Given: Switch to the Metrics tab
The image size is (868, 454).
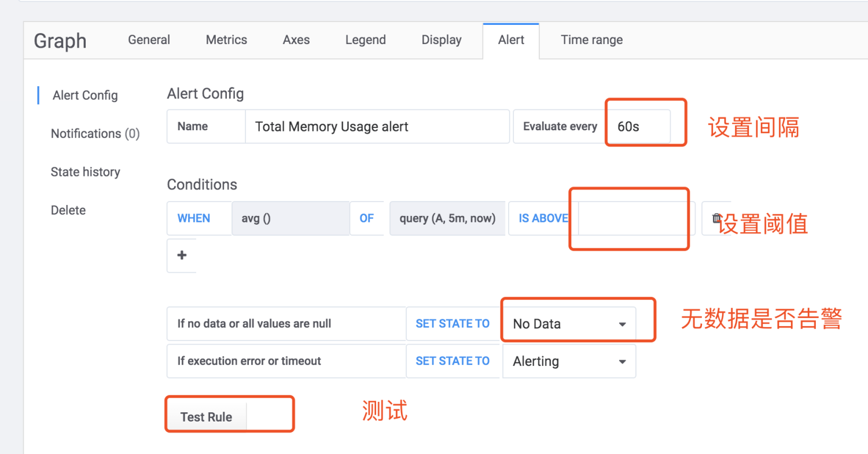Looking at the screenshot, I should (x=226, y=40).
